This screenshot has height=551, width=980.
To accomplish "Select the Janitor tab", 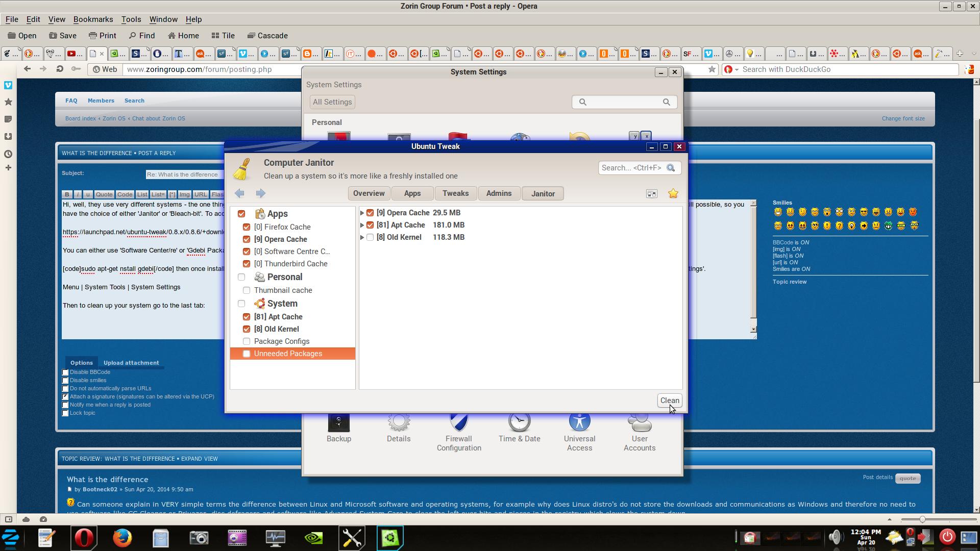I will tap(543, 193).
